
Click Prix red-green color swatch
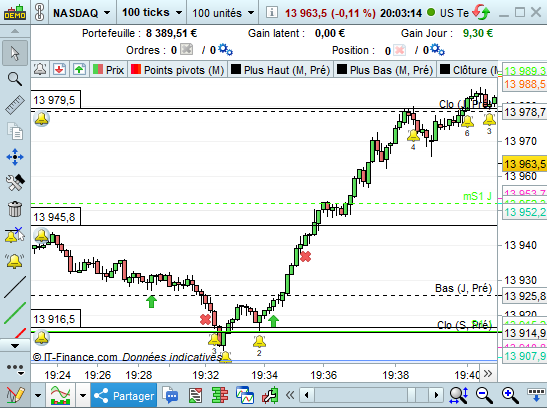click(98, 69)
